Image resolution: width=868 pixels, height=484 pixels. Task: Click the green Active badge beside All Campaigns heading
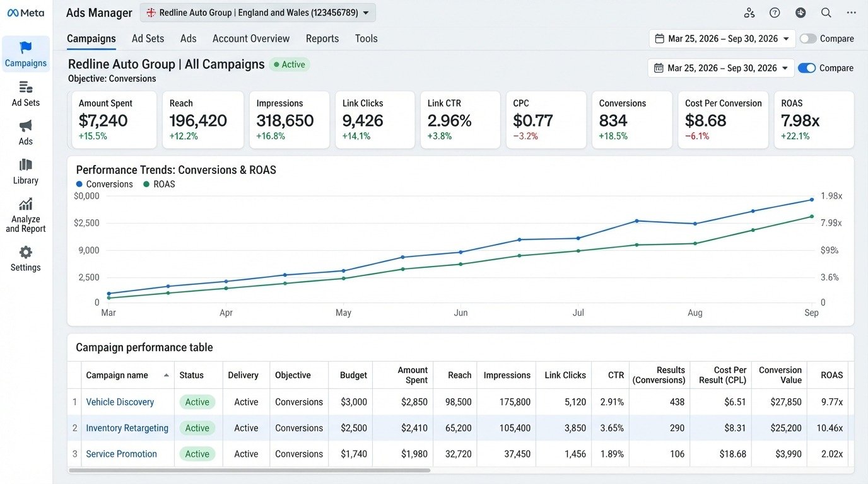(x=290, y=64)
